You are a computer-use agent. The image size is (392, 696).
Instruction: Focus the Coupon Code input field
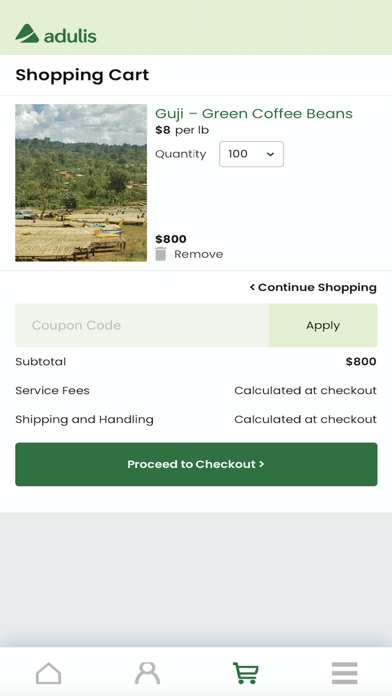[x=142, y=325]
